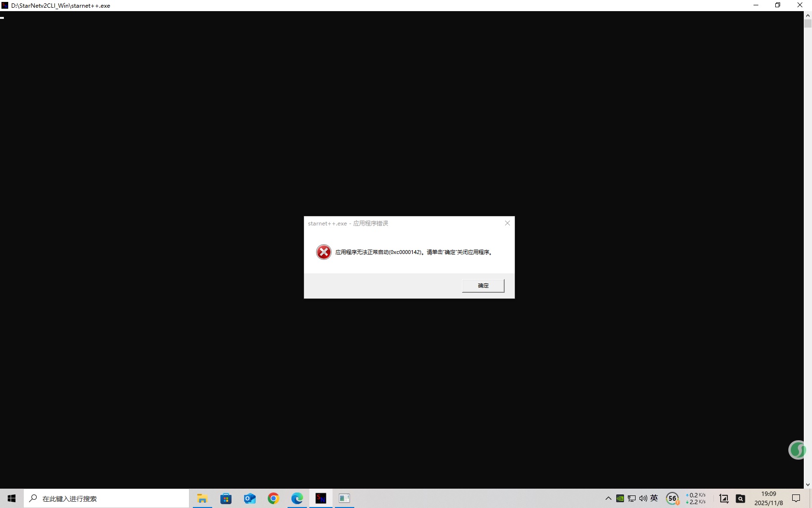Click the green floating circle widget
This screenshot has height=508, width=812.
pyautogui.click(x=797, y=450)
